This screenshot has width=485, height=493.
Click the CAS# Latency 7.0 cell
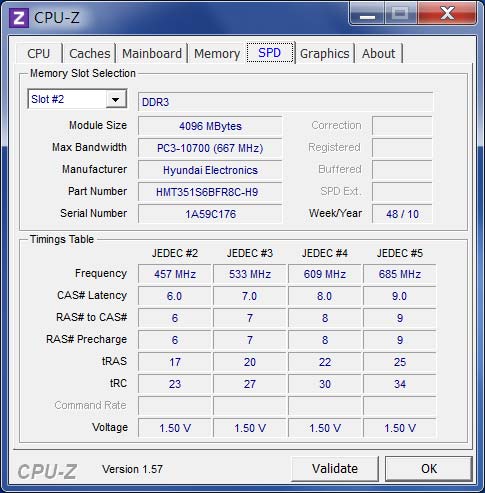coord(250,296)
